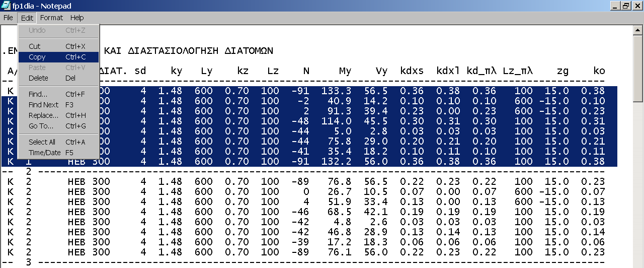Viewport: 644px width, 268px height.
Task: Open the Help menu
Action: click(77, 18)
